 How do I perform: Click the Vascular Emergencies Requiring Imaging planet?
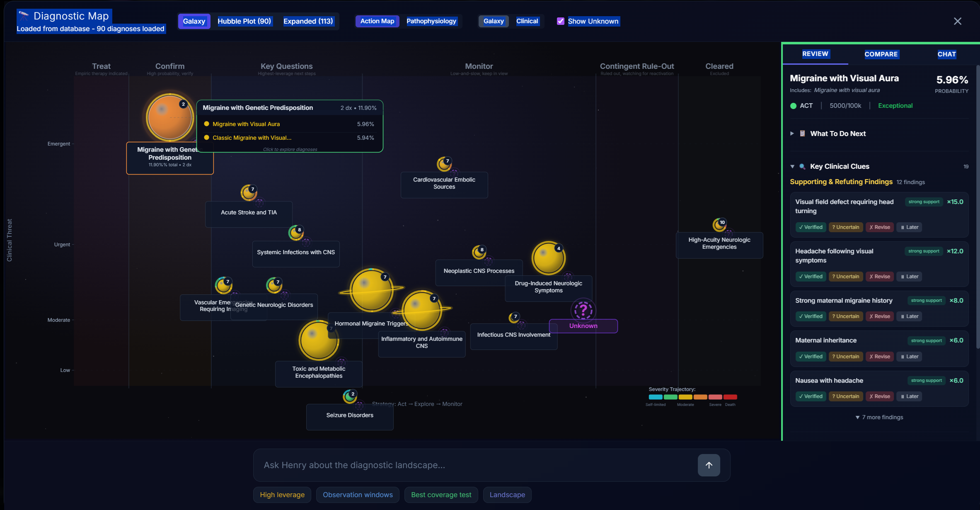223,285
